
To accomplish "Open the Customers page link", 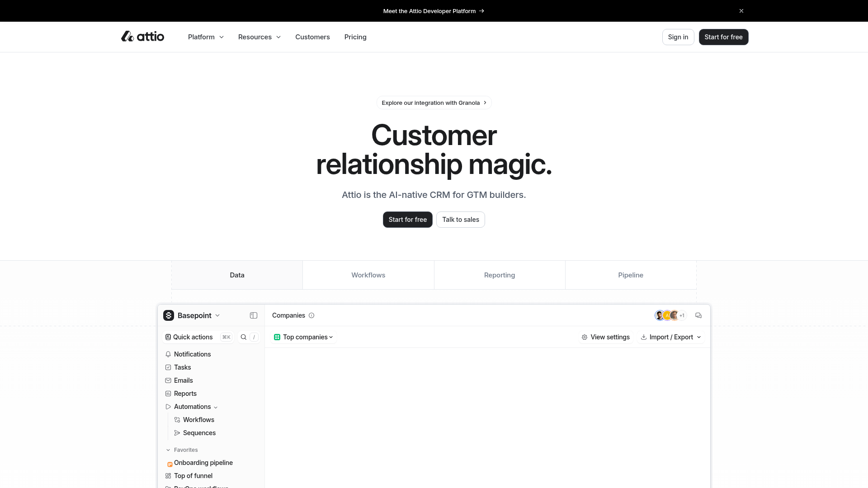I will [312, 37].
